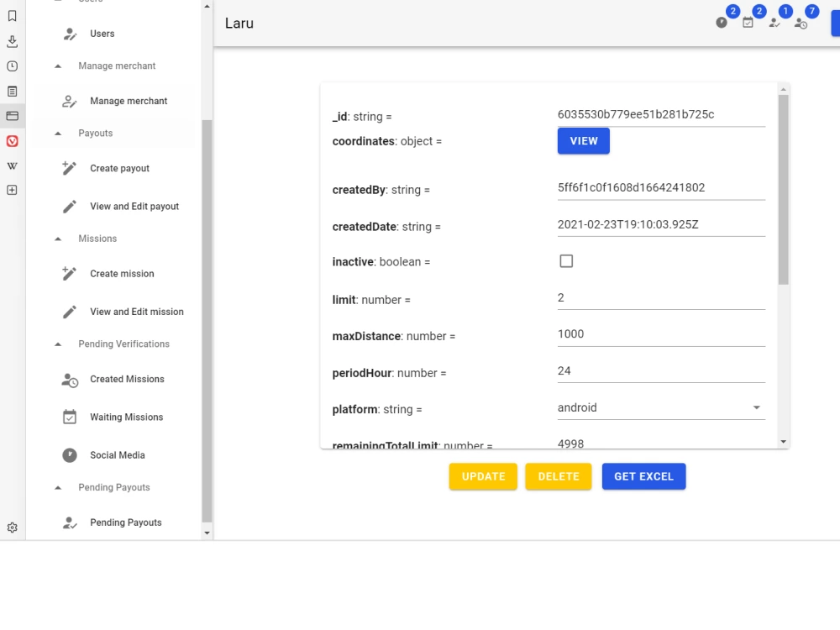The width and height of the screenshot is (840, 630).
Task: Click the VIEW coordinates button
Action: tap(584, 141)
